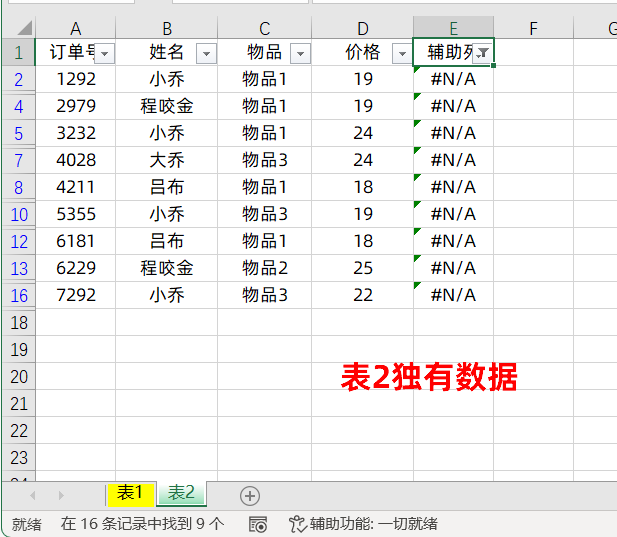This screenshot has height=537, width=617.
Task: Click the 订单号 header cell
Action: (76, 52)
